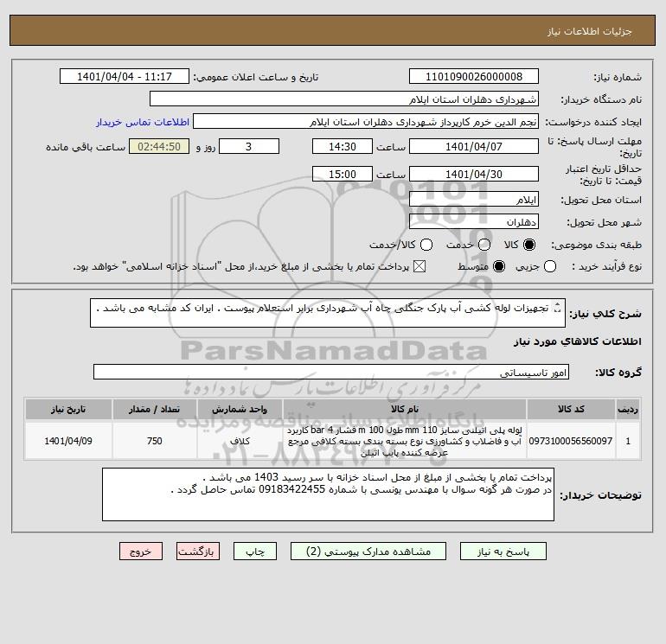
Task: Select the جزیی purchase type radio
Action: [550, 266]
